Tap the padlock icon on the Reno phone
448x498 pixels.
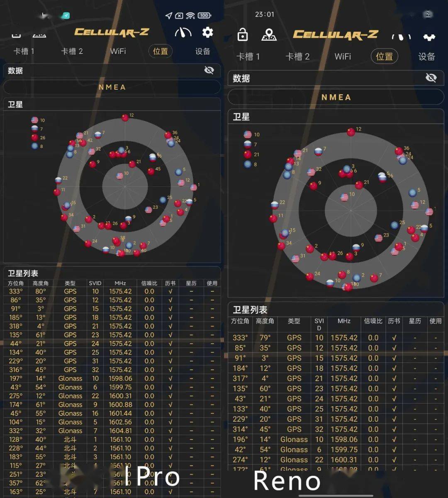243,34
